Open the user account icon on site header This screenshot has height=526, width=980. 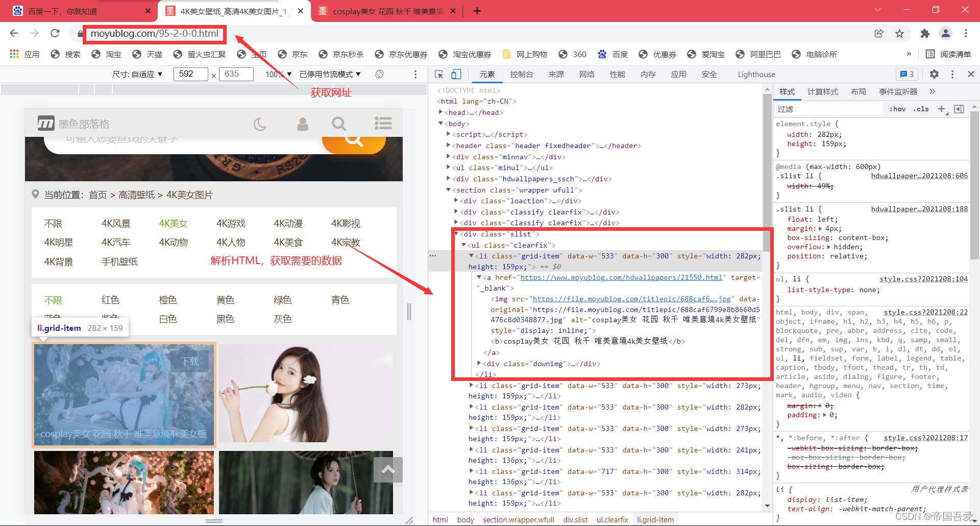click(303, 124)
